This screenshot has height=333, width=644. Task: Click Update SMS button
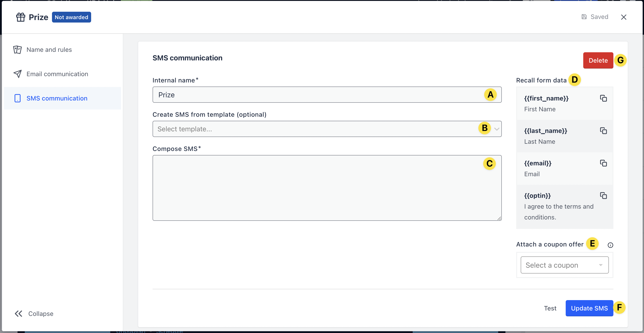point(589,308)
